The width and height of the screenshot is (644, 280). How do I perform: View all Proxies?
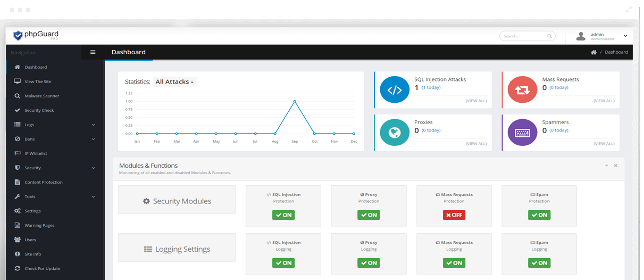[476, 143]
